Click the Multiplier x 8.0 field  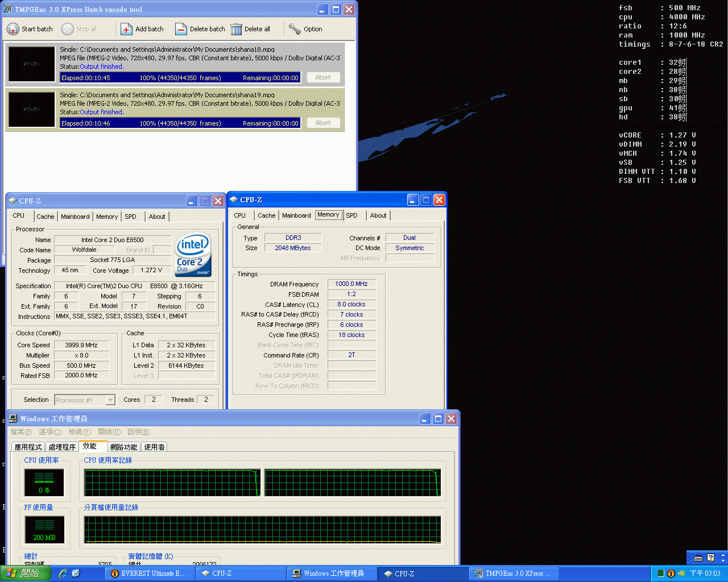point(81,355)
